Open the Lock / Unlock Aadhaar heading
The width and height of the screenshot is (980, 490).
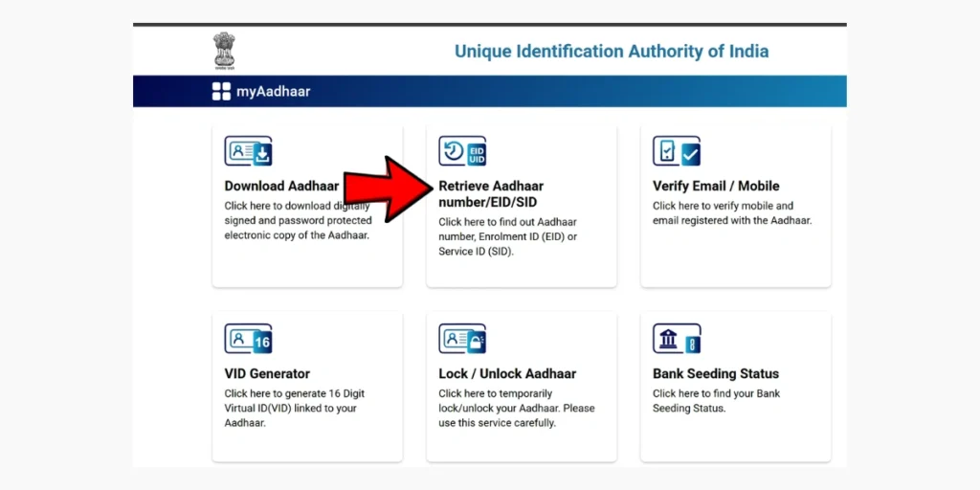(507, 374)
